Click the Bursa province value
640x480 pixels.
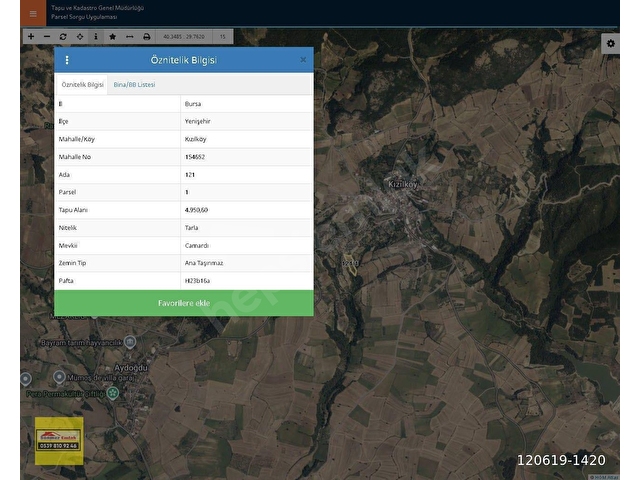point(193,104)
